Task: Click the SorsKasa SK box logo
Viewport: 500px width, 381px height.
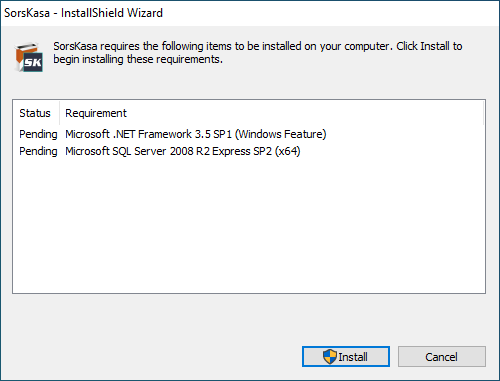Action: coord(29,57)
